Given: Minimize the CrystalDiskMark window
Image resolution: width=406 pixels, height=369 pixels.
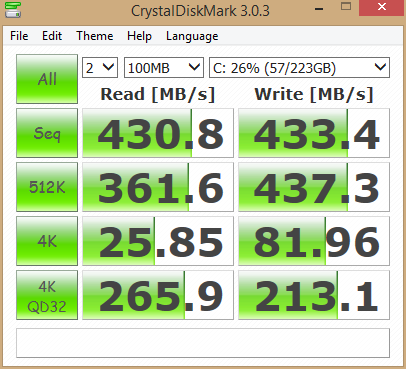Looking at the screenshot, I should [319, 8].
